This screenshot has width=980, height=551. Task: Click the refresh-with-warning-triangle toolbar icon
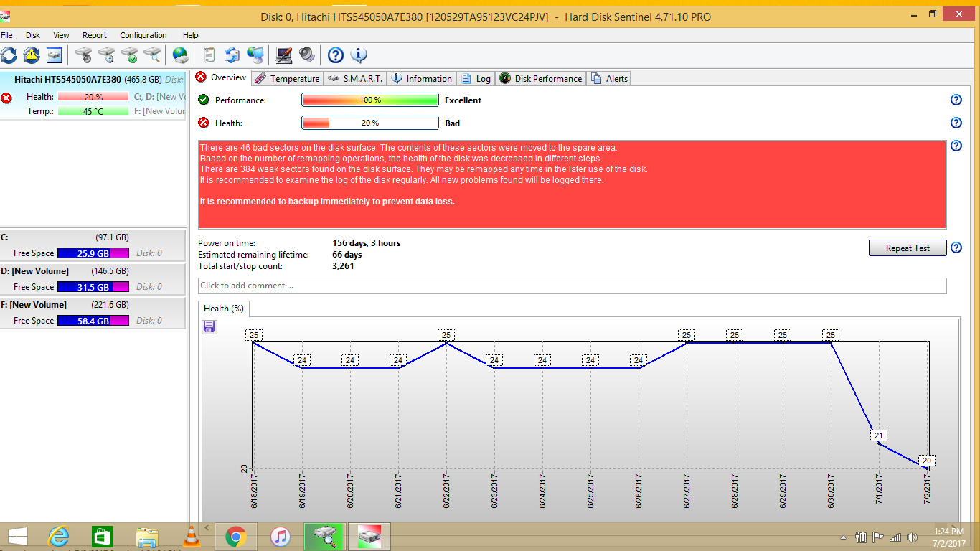pos(32,55)
